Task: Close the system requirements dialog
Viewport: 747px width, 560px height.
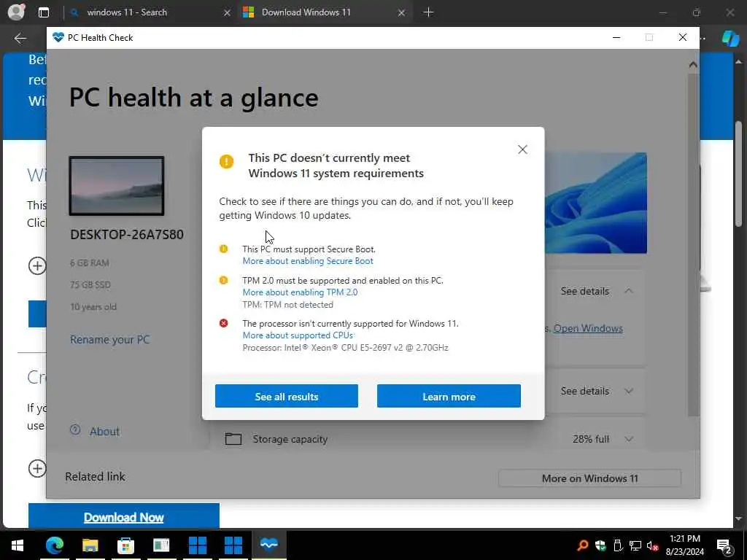Action: coord(522,149)
